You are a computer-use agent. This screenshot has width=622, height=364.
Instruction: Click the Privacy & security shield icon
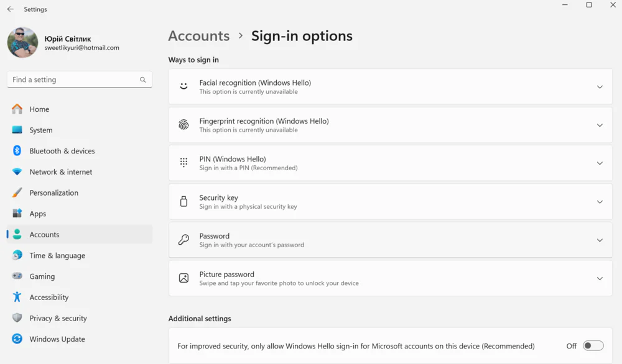pos(17,317)
